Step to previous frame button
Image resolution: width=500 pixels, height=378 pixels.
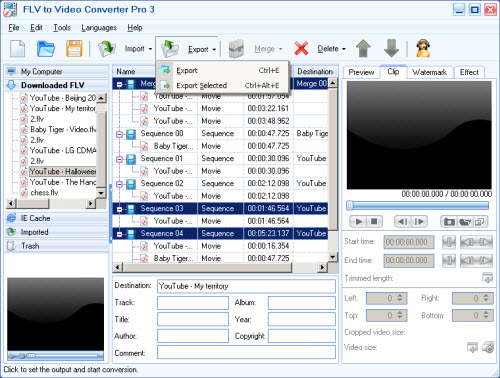click(402, 222)
